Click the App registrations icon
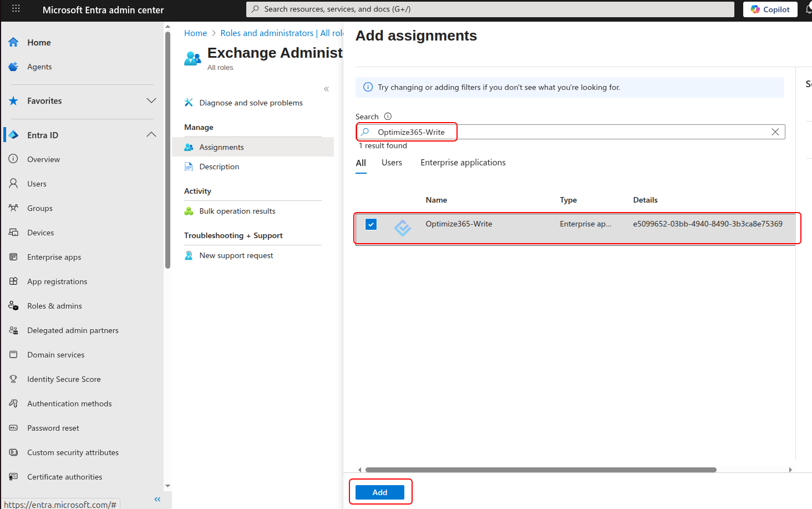The width and height of the screenshot is (812, 509). click(13, 281)
